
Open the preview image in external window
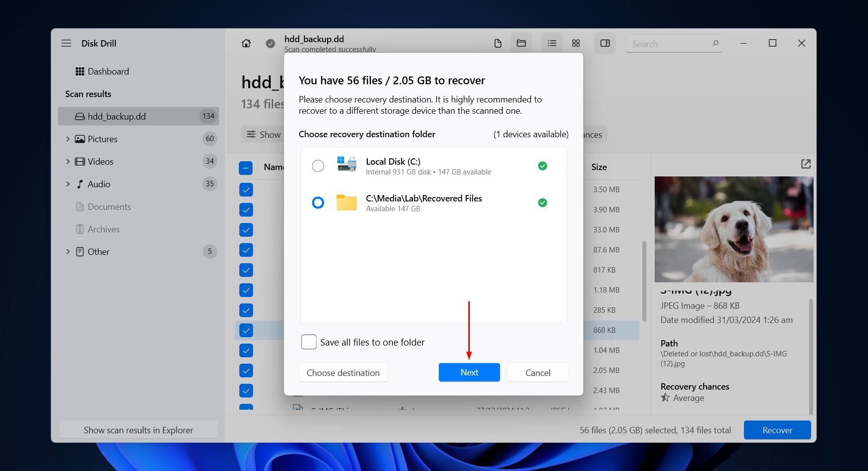coord(806,164)
